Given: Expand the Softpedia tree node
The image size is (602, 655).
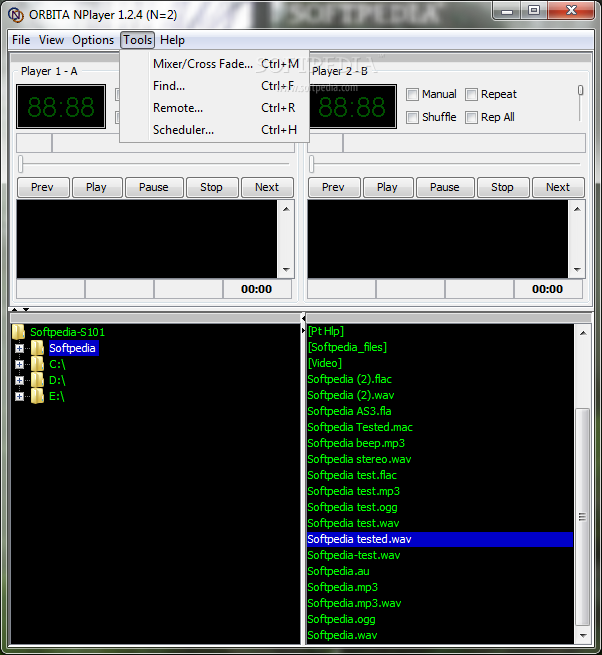Looking at the screenshot, I should coord(19,348).
